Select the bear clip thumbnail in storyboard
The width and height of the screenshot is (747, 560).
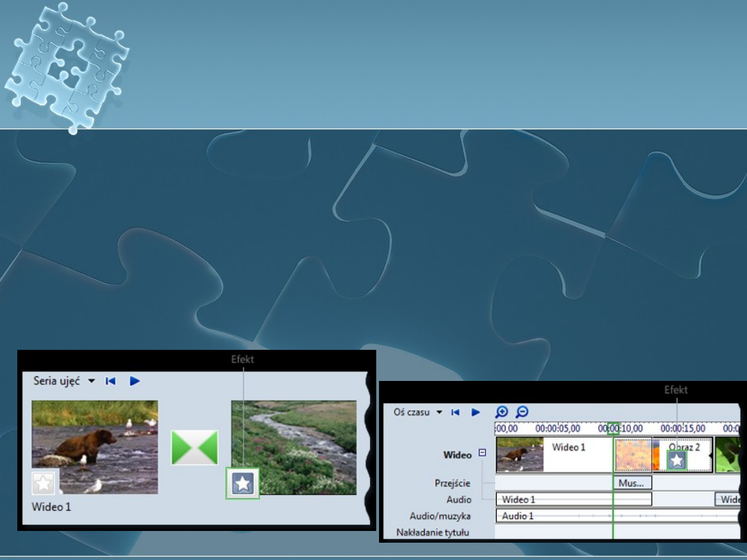(95, 447)
